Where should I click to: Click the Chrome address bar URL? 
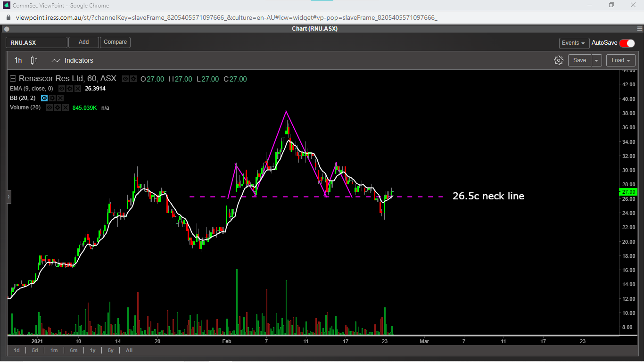point(226,17)
